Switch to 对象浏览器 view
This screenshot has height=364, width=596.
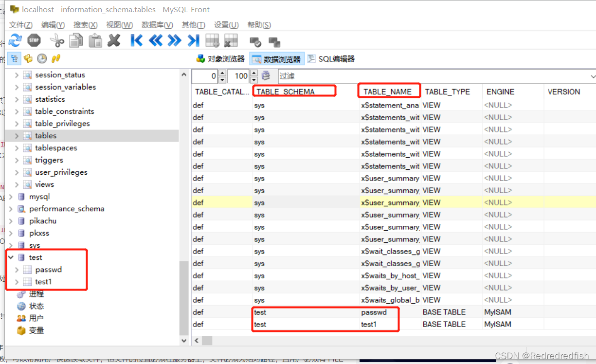tap(220, 59)
